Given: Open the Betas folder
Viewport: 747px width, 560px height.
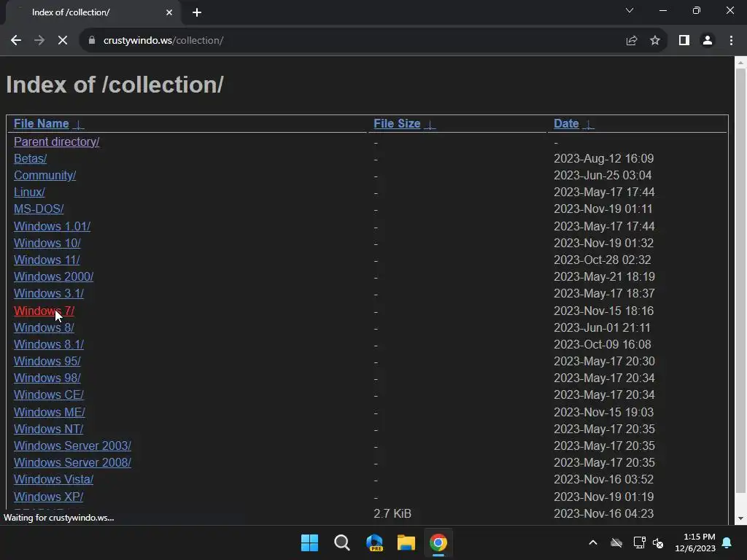Looking at the screenshot, I should pyautogui.click(x=30, y=158).
